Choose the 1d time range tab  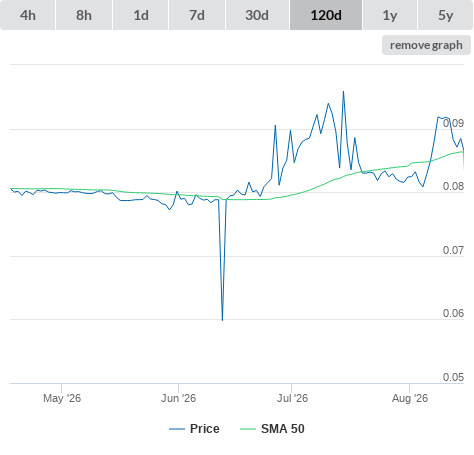[x=141, y=15]
